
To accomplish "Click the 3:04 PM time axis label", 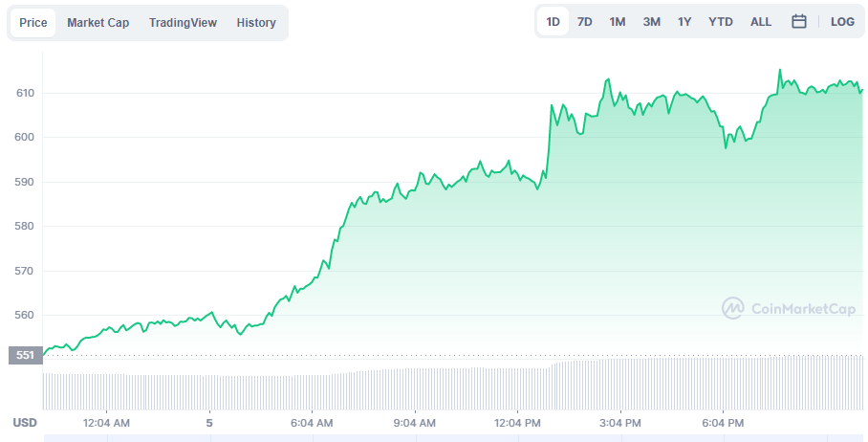I will click(x=620, y=423).
